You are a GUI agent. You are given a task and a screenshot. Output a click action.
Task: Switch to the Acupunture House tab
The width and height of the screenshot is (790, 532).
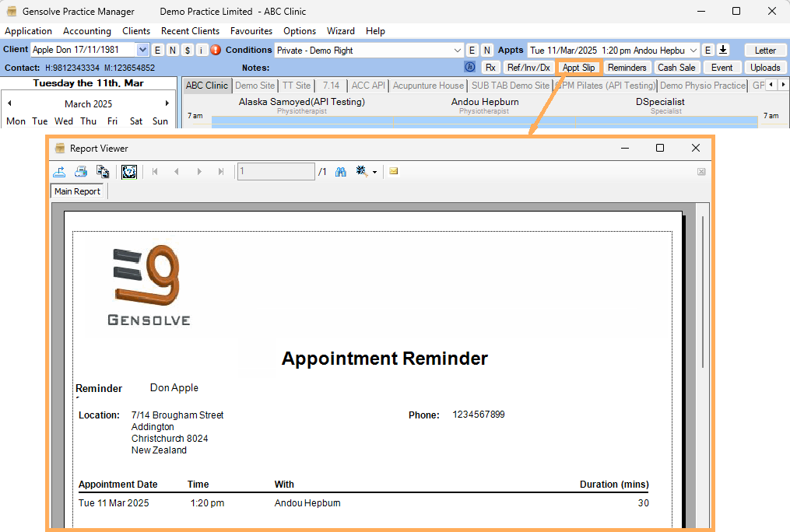(x=428, y=86)
